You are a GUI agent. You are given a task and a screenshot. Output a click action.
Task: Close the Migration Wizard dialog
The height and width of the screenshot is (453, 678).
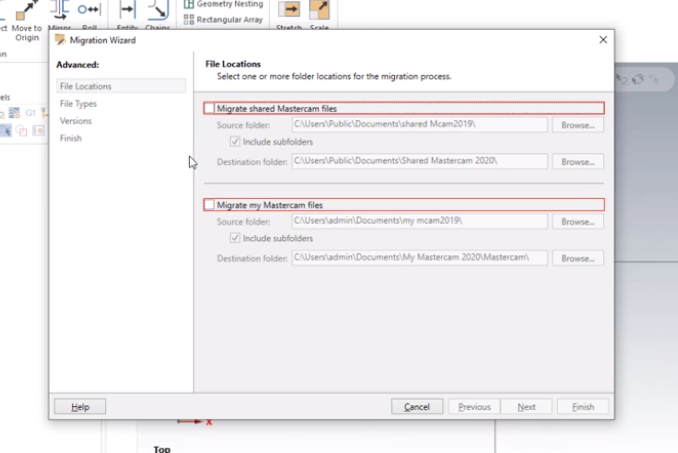pyautogui.click(x=603, y=40)
